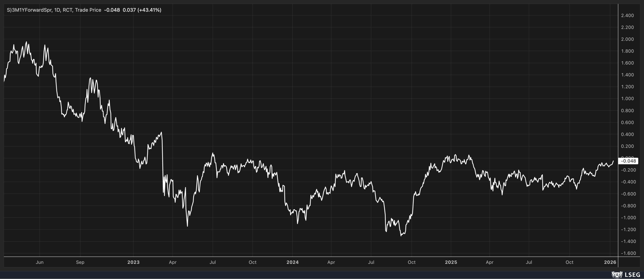Click the +43.41% change value in legend
This screenshot has width=644, height=279.
pos(149,10)
